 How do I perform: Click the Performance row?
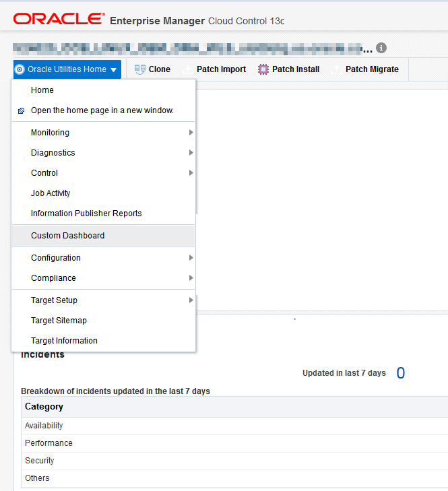234,443
